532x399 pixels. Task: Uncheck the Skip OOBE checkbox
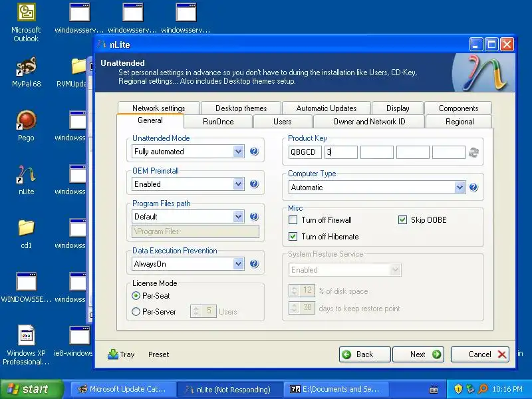pos(402,220)
